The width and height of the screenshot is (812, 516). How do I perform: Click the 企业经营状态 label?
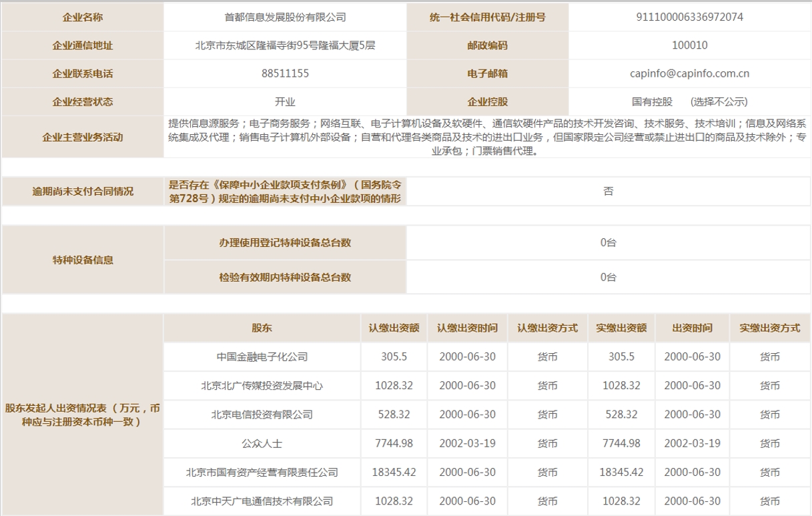[83, 102]
